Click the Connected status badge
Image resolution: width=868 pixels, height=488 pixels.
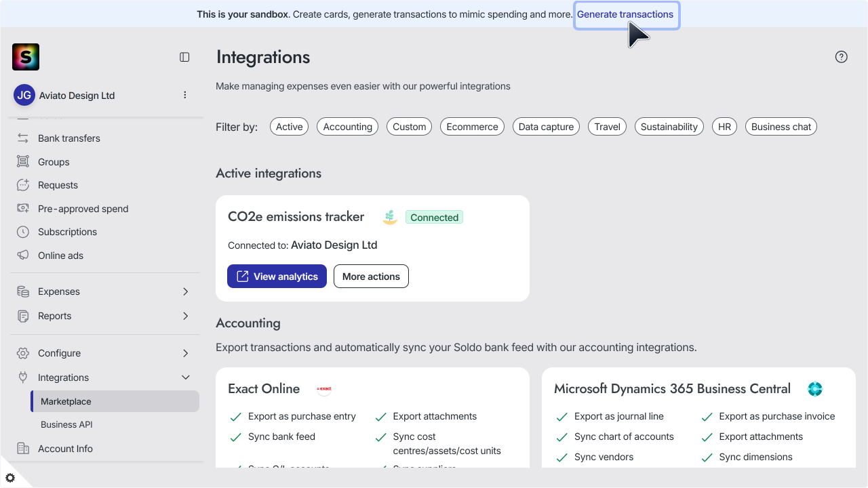pos(434,217)
